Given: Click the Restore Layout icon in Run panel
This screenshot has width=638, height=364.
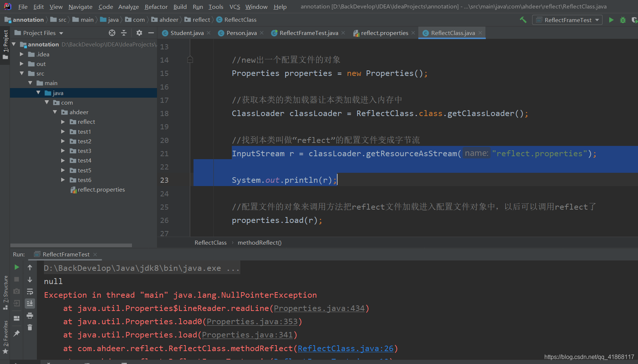Looking at the screenshot, I should (17, 318).
